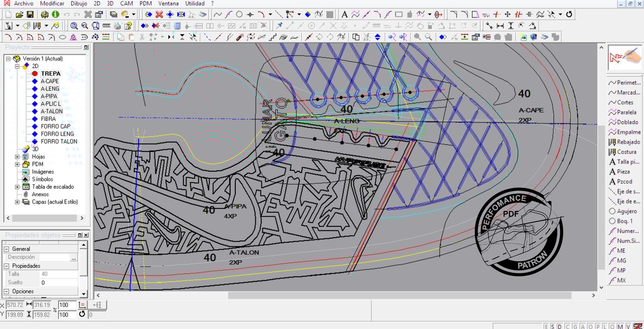Open the CAM menu

pyautogui.click(x=126, y=3)
